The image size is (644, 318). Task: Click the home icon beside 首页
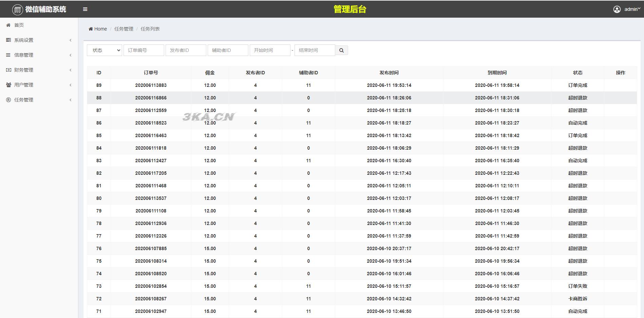[x=8, y=25]
